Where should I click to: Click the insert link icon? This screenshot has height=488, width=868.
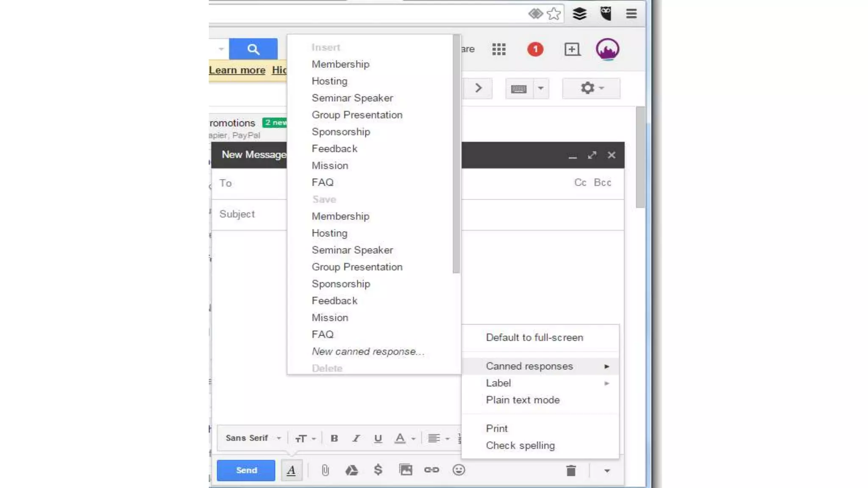point(431,470)
